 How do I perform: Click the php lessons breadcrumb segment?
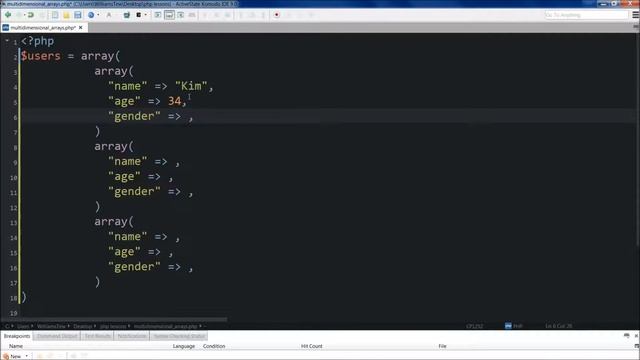point(113,326)
